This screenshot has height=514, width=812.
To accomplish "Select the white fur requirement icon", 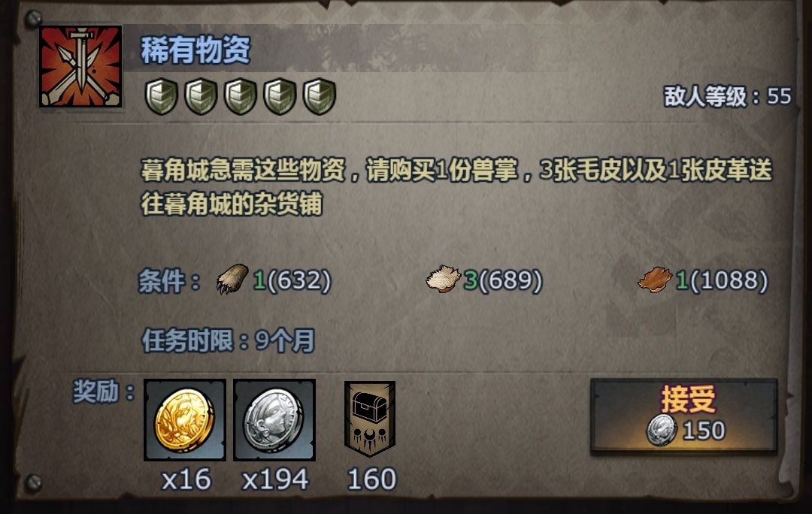I will pos(444,279).
